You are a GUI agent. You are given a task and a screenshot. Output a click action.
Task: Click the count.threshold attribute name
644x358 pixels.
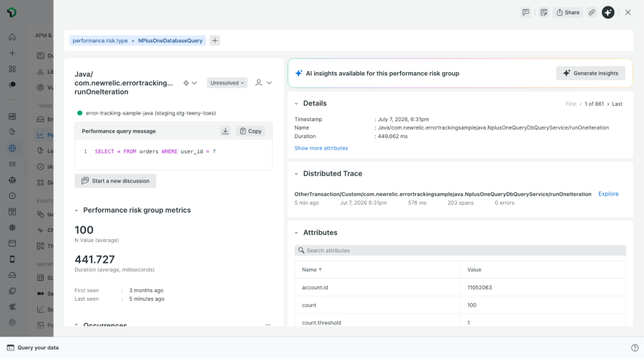pyautogui.click(x=321, y=323)
